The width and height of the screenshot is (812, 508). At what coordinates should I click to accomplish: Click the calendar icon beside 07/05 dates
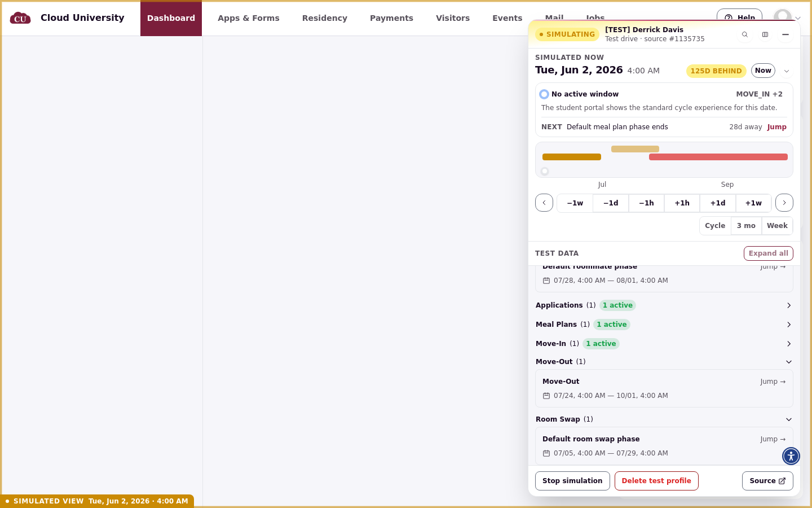click(546, 453)
